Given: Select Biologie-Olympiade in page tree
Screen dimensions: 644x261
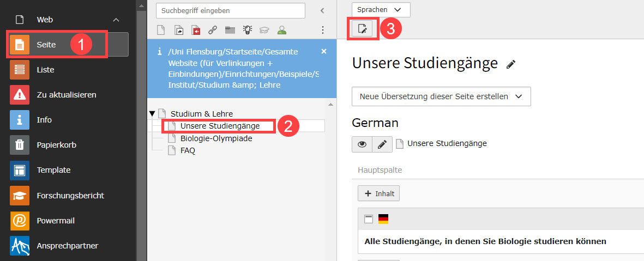Looking at the screenshot, I should pyautogui.click(x=216, y=138).
